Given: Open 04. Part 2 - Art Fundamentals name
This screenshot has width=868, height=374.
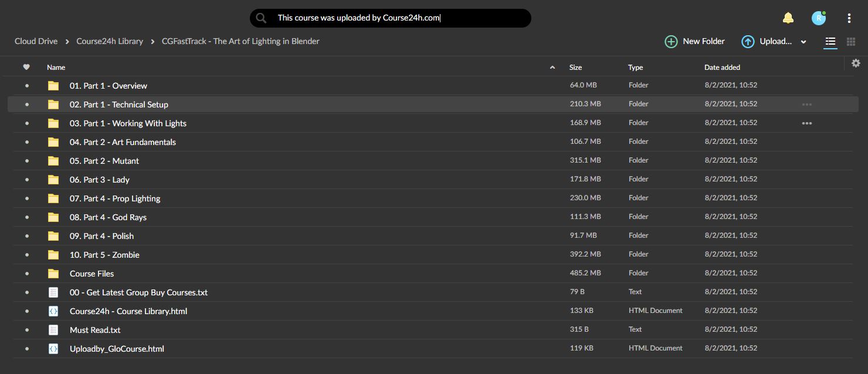Looking at the screenshot, I should tap(123, 142).
